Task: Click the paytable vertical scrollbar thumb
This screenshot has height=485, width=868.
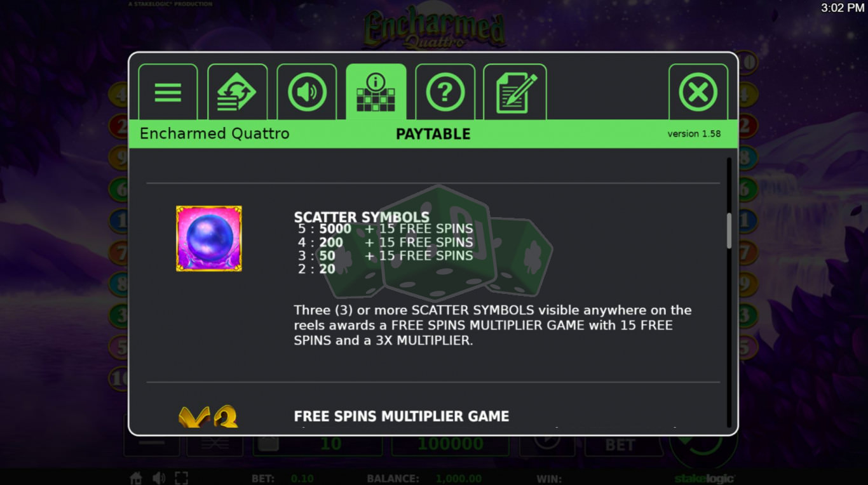Action: tap(729, 231)
